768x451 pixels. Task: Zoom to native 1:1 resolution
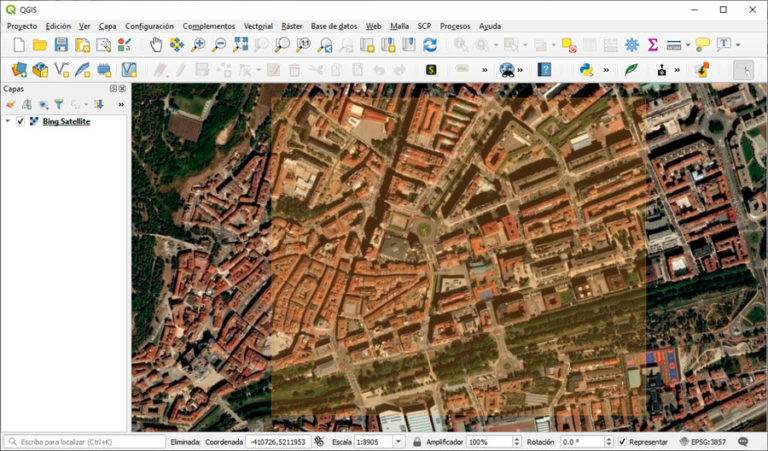(x=303, y=45)
